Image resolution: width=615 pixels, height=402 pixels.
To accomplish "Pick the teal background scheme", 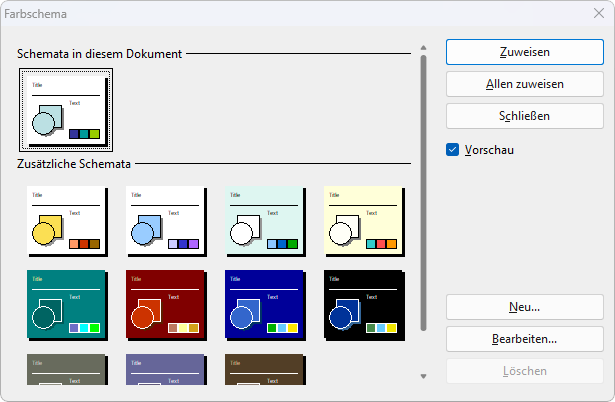I will point(67,306).
